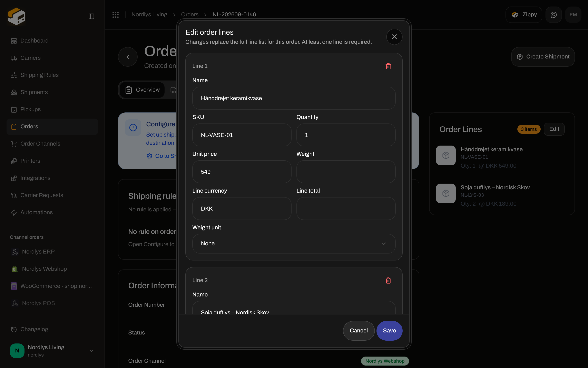This screenshot has height=368, width=588.
Task: Select Orders in sidebar
Action: point(52,127)
